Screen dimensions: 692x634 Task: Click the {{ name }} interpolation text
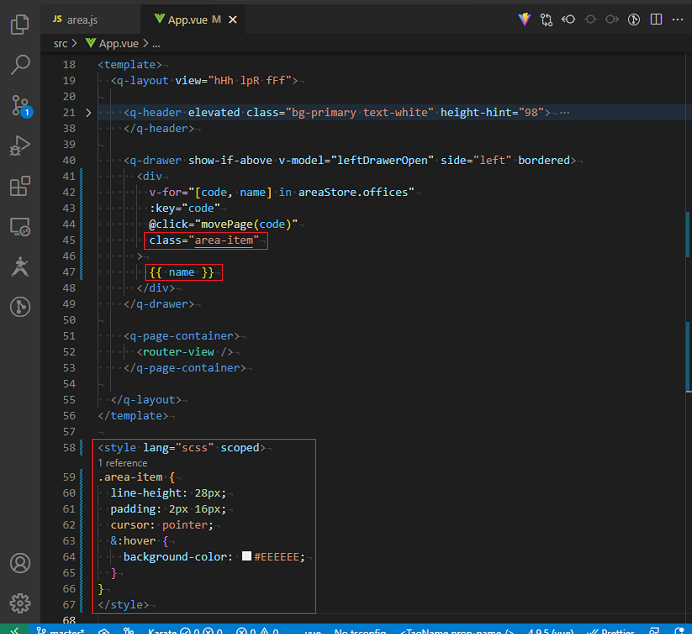tap(181, 272)
